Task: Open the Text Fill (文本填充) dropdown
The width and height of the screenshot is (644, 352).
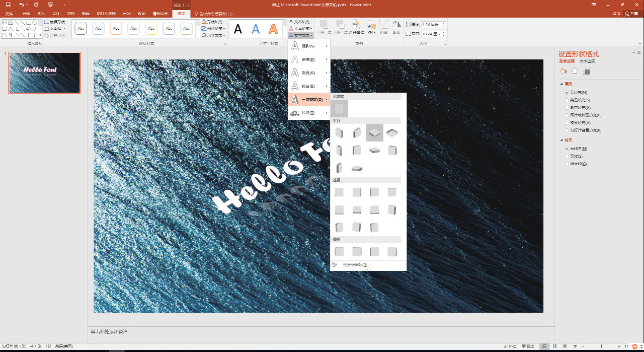Action: point(301,22)
